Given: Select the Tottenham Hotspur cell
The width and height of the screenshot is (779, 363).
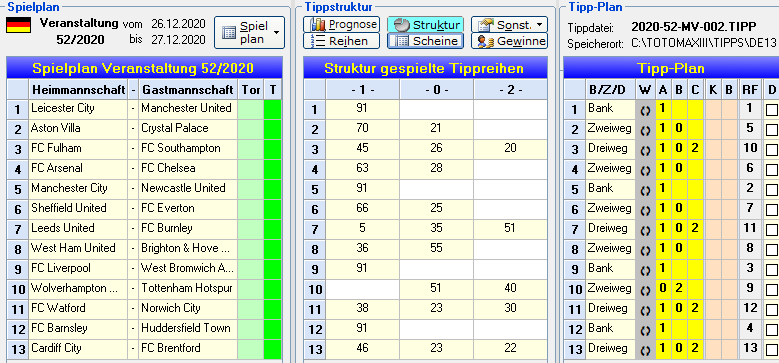Looking at the screenshot, I should (x=188, y=289).
